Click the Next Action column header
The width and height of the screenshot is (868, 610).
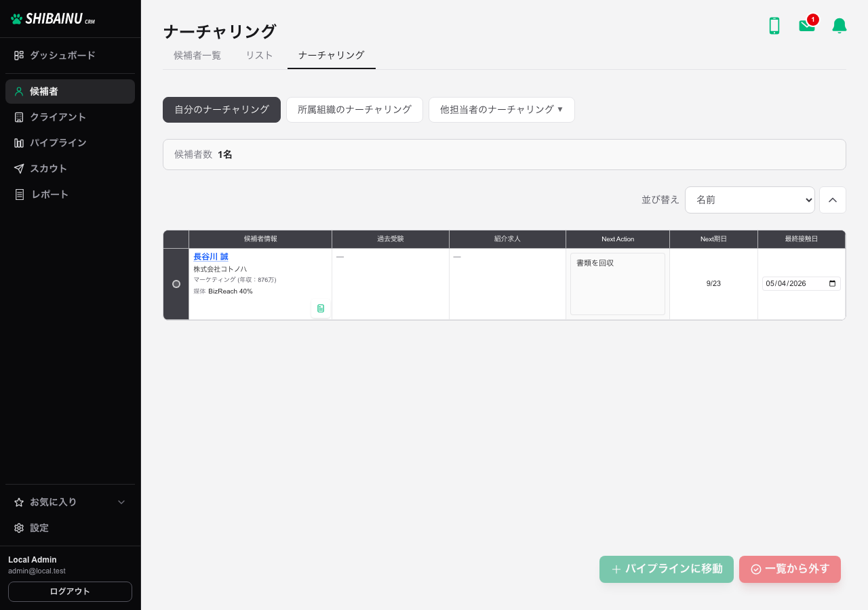pos(618,239)
